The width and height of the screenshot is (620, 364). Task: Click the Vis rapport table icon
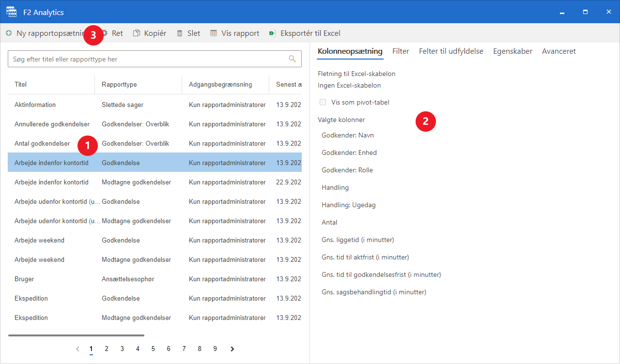tap(214, 33)
